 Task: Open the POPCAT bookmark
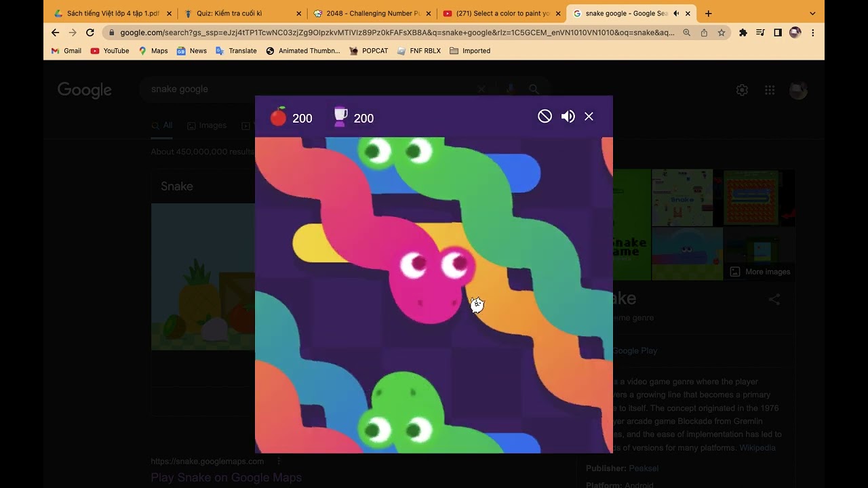coord(369,51)
